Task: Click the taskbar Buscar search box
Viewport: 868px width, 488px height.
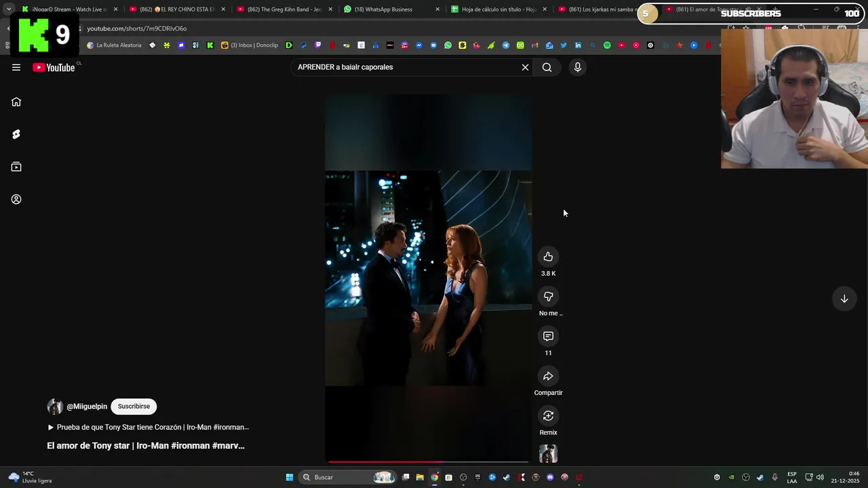Action: click(x=348, y=477)
